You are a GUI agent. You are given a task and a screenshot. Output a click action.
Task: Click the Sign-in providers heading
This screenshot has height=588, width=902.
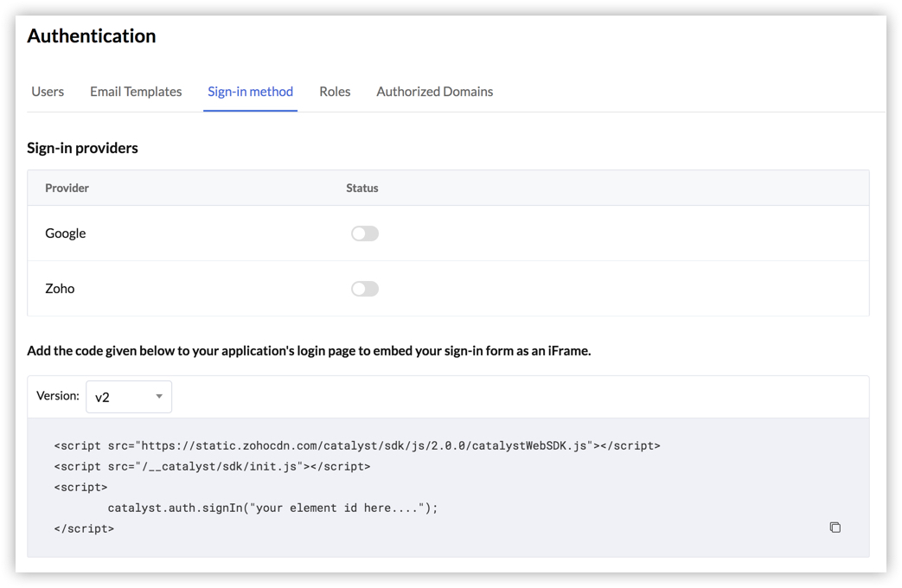coord(82,148)
